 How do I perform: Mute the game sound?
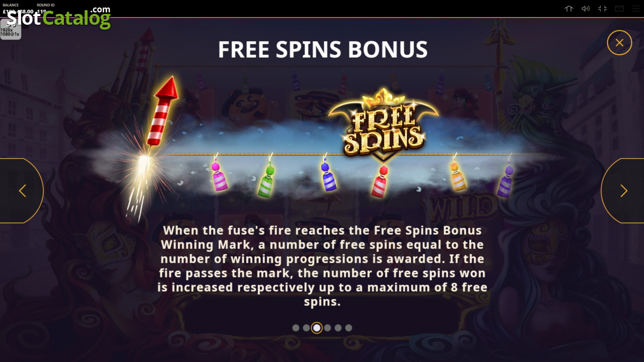586,9
